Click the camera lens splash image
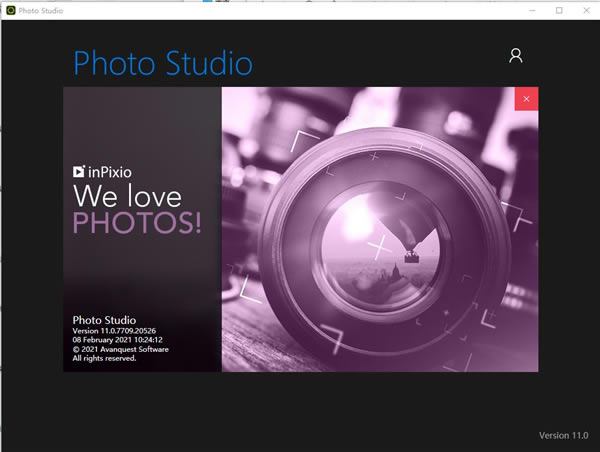 pos(380,229)
